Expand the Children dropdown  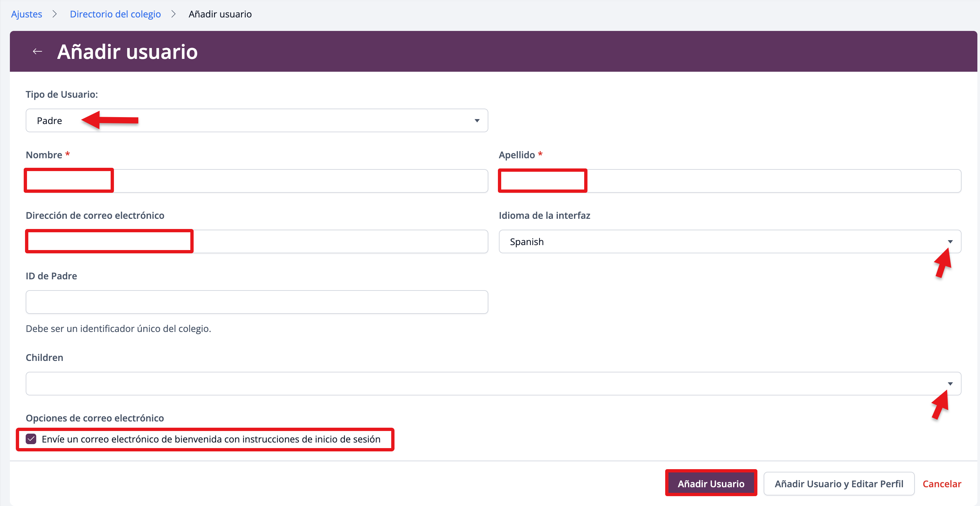(x=493, y=383)
